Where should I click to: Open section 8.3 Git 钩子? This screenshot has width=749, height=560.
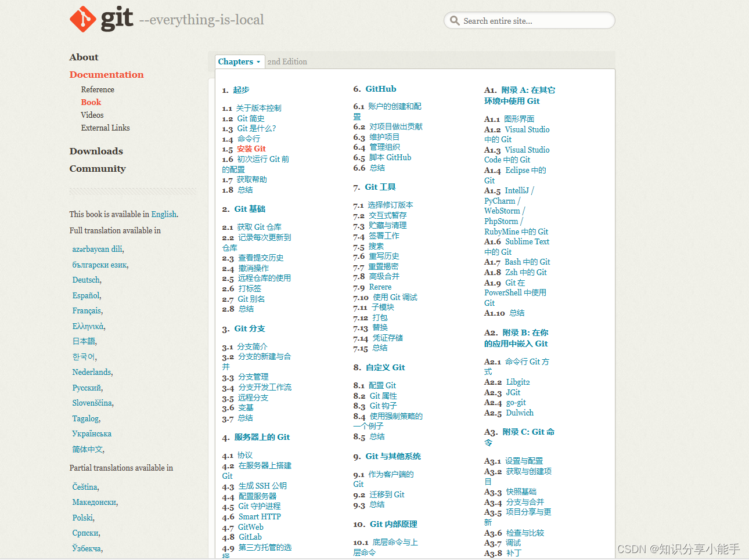pos(383,406)
